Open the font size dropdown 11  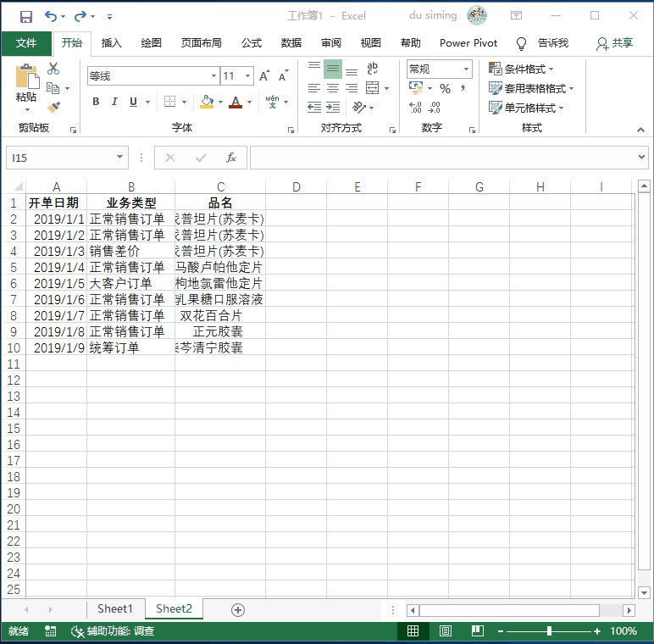[x=247, y=76]
